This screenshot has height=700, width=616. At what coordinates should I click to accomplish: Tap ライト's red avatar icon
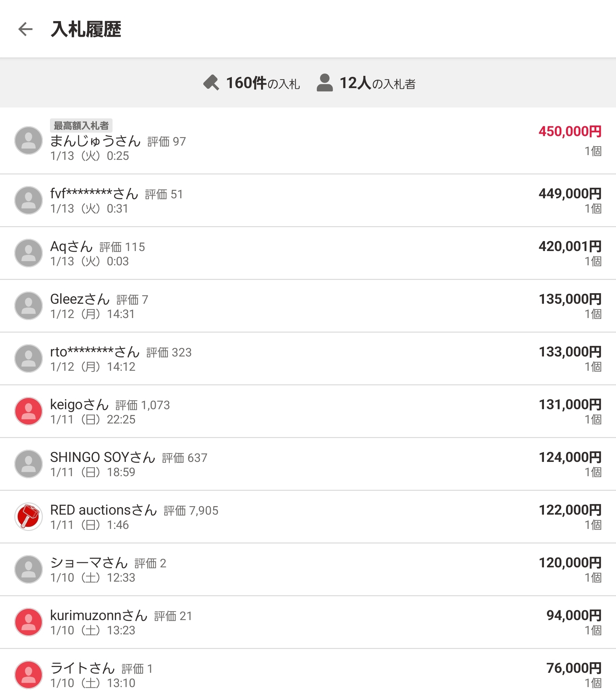pos(29,674)
